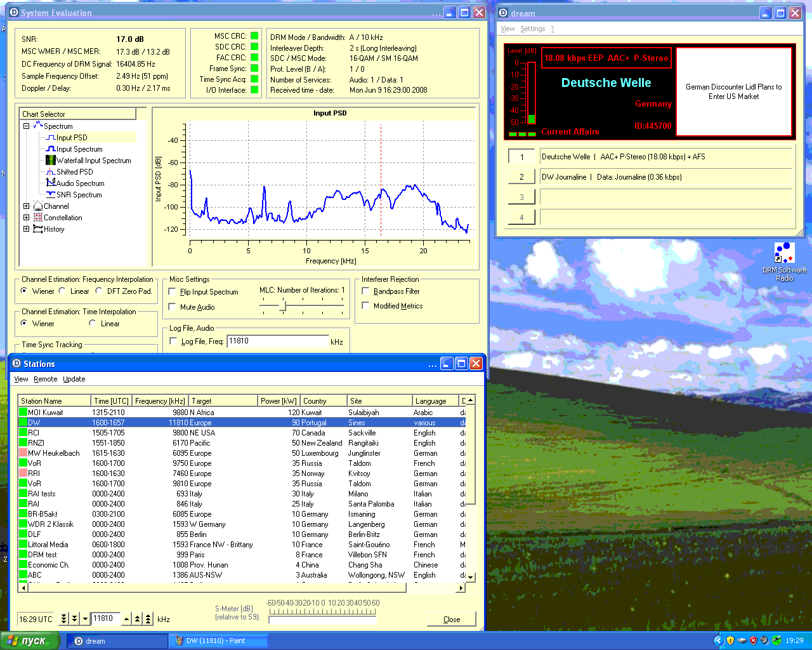Expand the Constellation tree node
The height and width of the screenshot is (650, 812).
pos(26,218)
